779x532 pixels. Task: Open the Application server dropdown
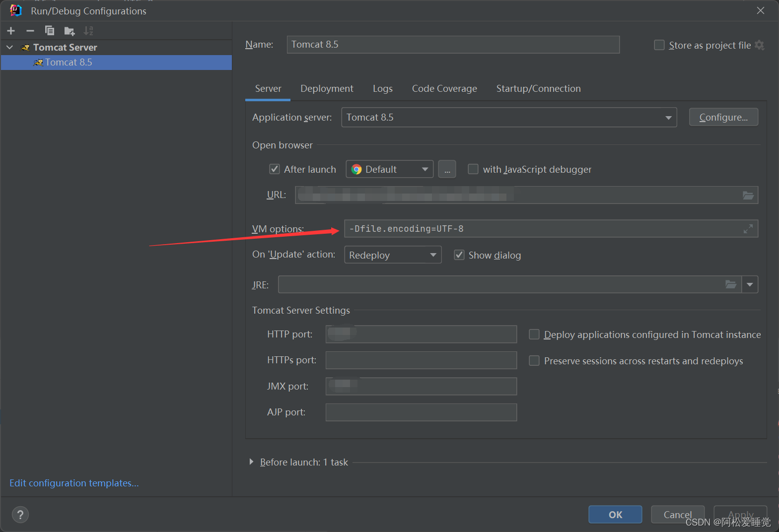(509, 118)
